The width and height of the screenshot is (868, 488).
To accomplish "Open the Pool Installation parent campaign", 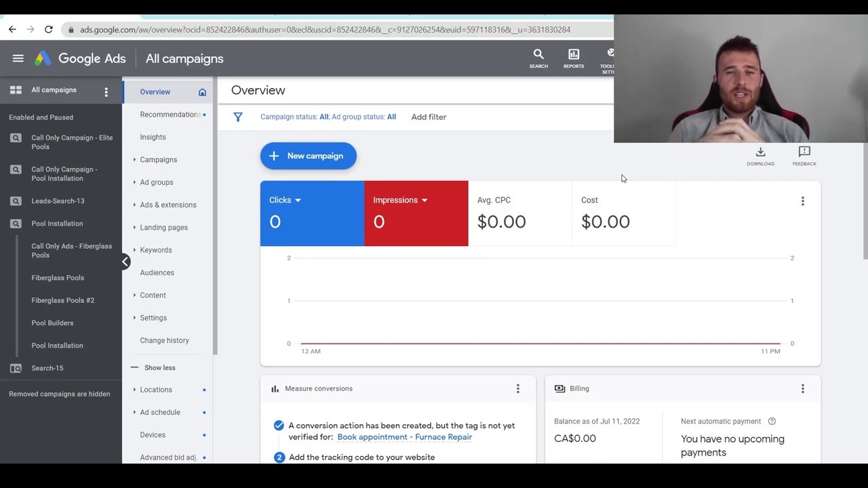I will click(x=57, y=224).
